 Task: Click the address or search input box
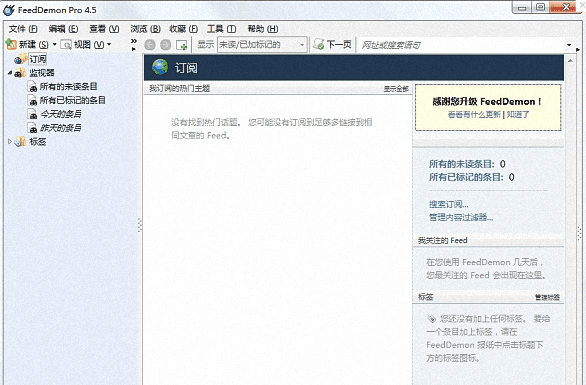tap(462, 45)
